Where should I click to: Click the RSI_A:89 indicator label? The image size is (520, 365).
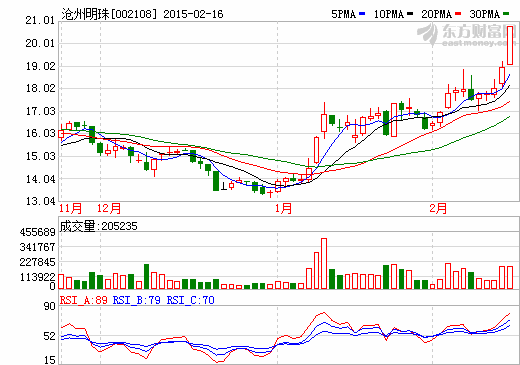coord(83,300)
